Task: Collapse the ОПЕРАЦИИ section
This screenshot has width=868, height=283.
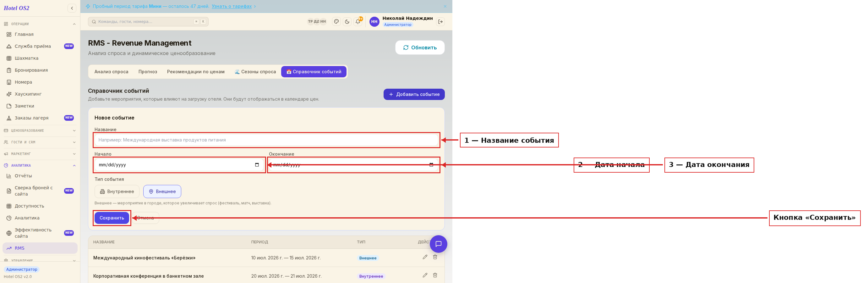Action: coord(40,24)
